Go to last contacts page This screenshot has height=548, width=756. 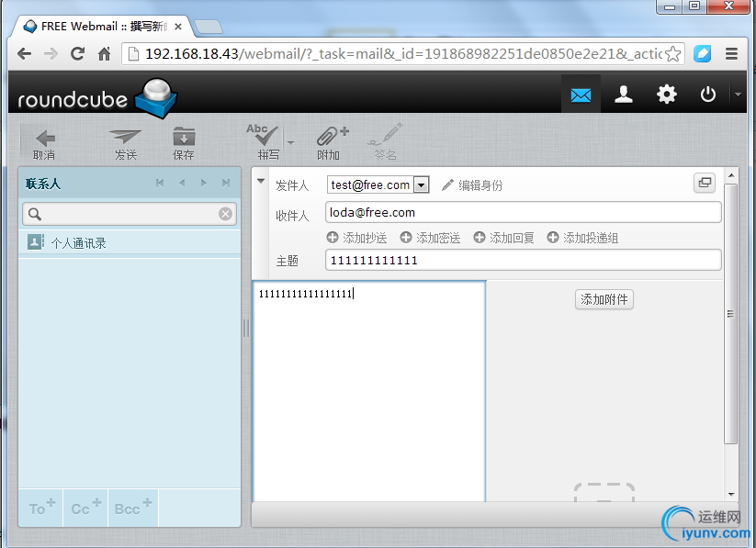pos(226,183)
